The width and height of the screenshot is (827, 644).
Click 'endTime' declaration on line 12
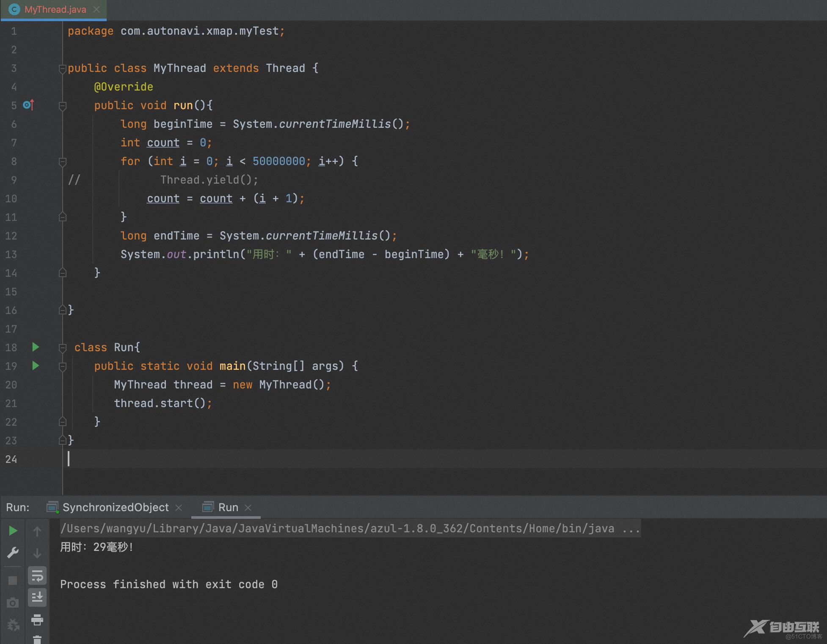coord(176,236)
